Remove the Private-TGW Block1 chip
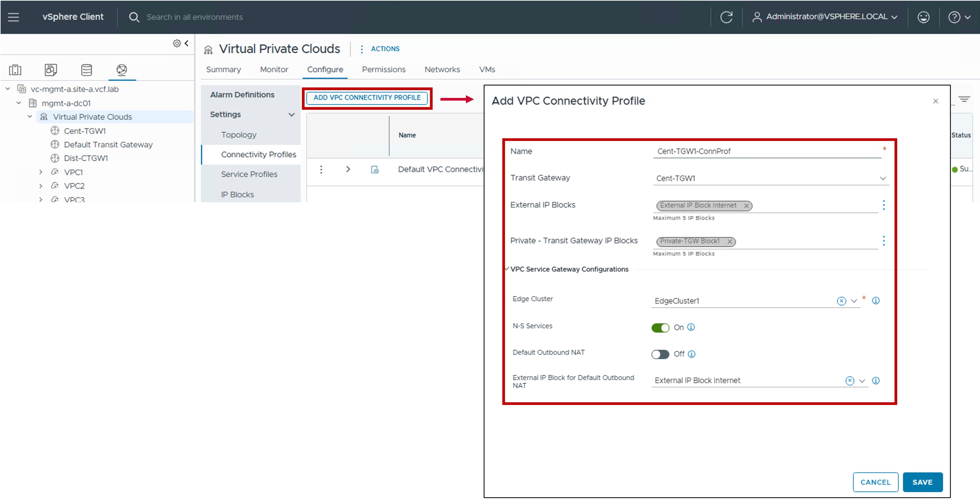980x499 pixels. (730, 241)
